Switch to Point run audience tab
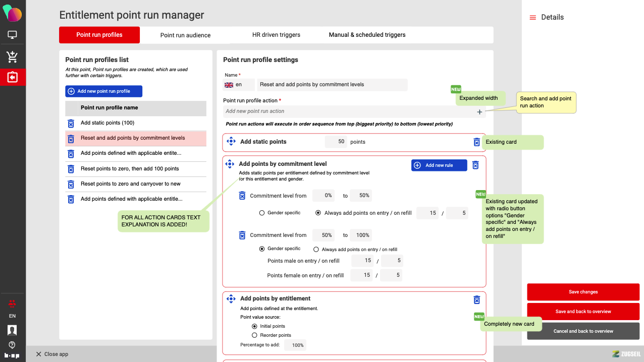Screen dimensions: 644x362 pyautogui.click(x=185, y=35)
